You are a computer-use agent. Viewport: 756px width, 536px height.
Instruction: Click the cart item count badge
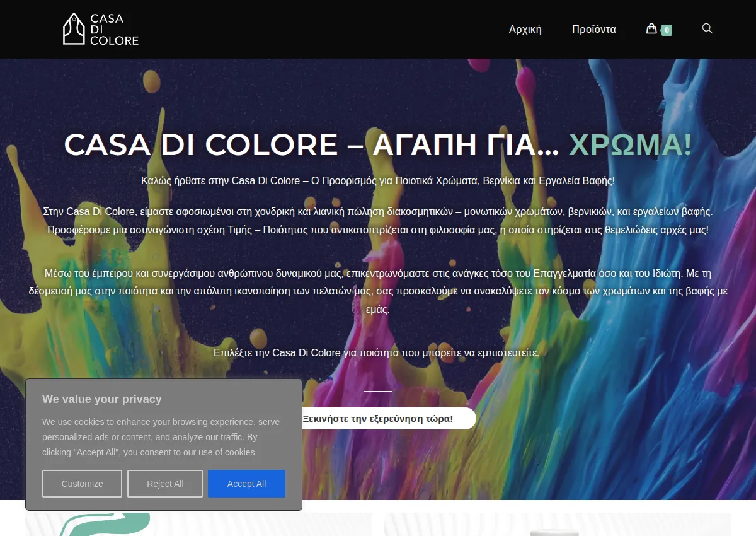click(667, 30)
